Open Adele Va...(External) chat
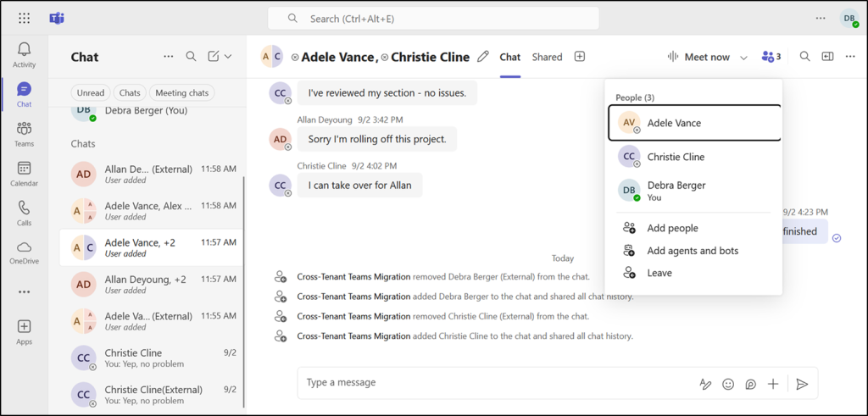This screenshot has width=868, height=416. coord(151,321)
